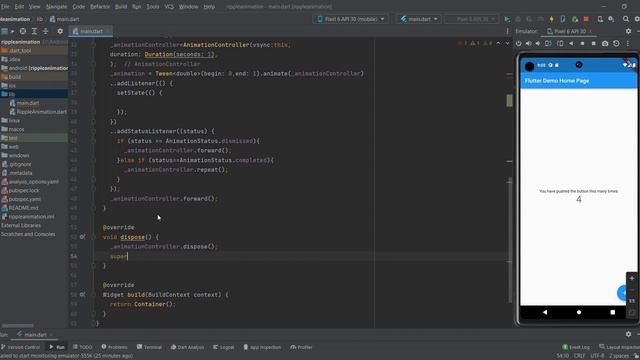Select README.md in project tree
The height and width of the screenshot is (360, 640).
point(20,208)
